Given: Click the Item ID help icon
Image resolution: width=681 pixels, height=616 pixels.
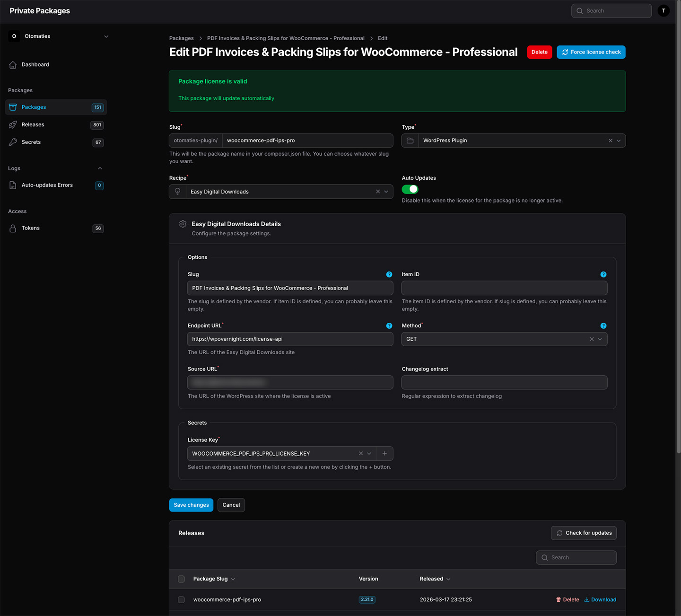Looking at the screenshot, I should coord(603,274).
